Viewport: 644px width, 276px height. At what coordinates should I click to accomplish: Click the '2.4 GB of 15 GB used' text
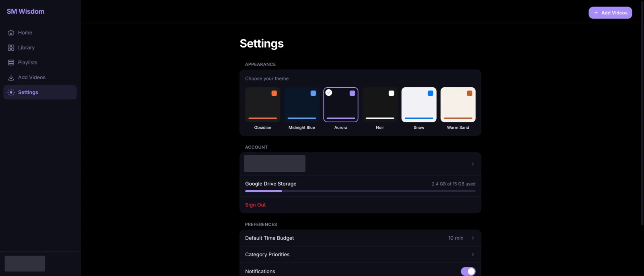[x=454, y=184]
